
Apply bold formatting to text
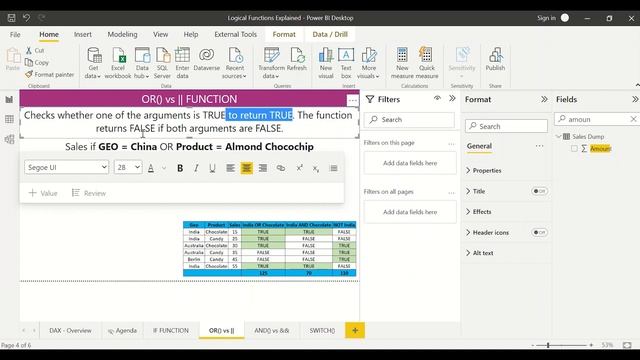[180, 168]
